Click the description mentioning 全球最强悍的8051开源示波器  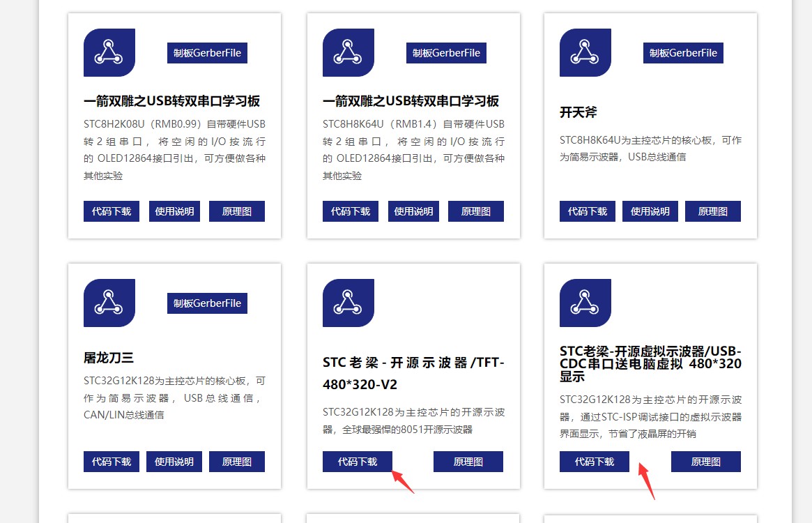tap(413, 420)
